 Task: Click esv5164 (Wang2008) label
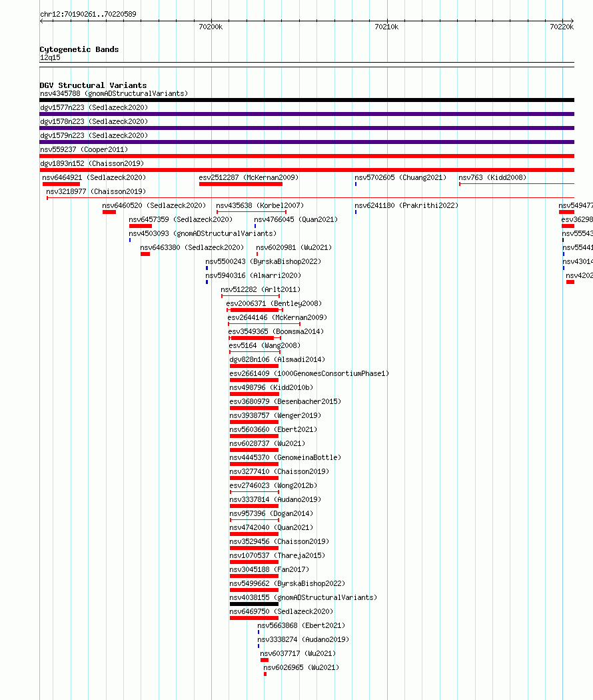pos(265,345)
